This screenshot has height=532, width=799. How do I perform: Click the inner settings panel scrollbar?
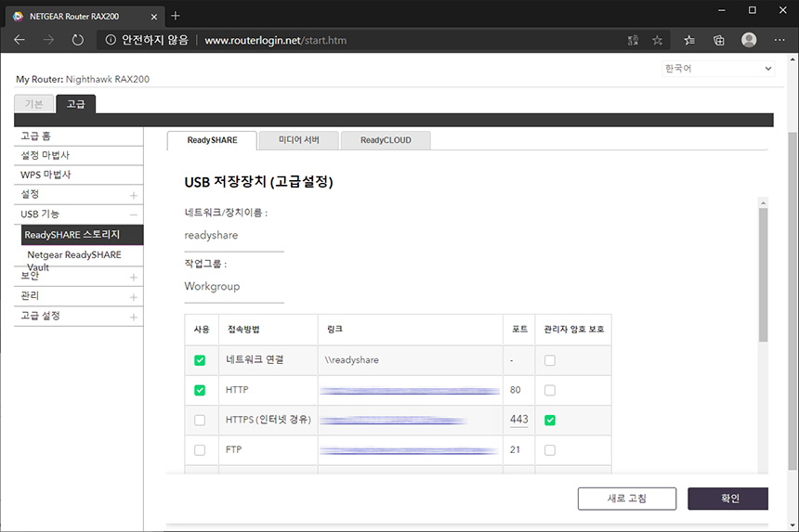(763, 275)
